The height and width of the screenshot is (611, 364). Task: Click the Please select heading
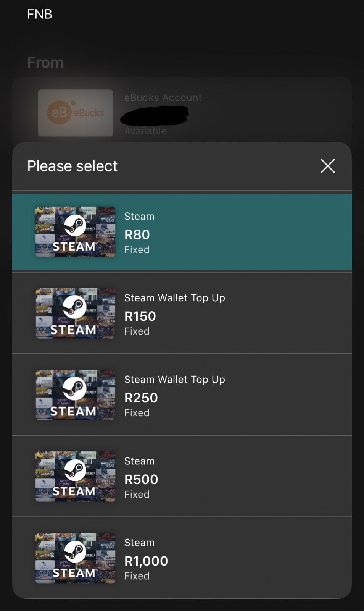click(x=72, y=166)
